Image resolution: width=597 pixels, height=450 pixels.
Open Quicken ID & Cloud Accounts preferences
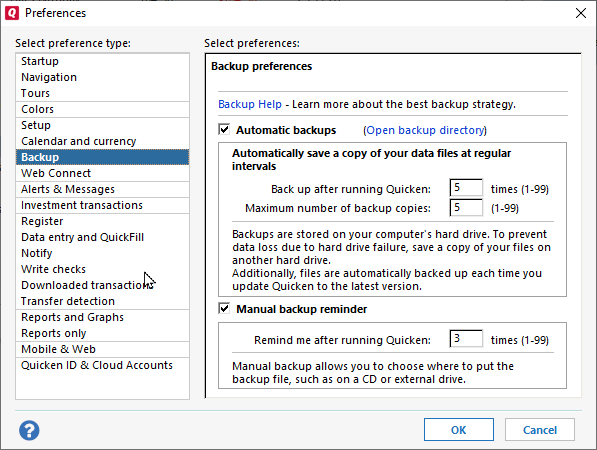102,365
